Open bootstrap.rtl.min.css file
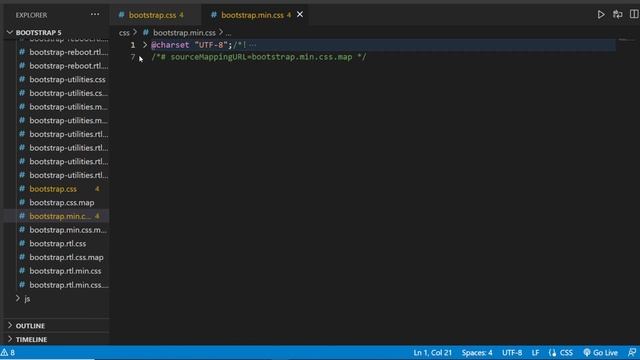The width and height of the screenshot is (640, 360). pyautogui.click(x=65, y=271)
